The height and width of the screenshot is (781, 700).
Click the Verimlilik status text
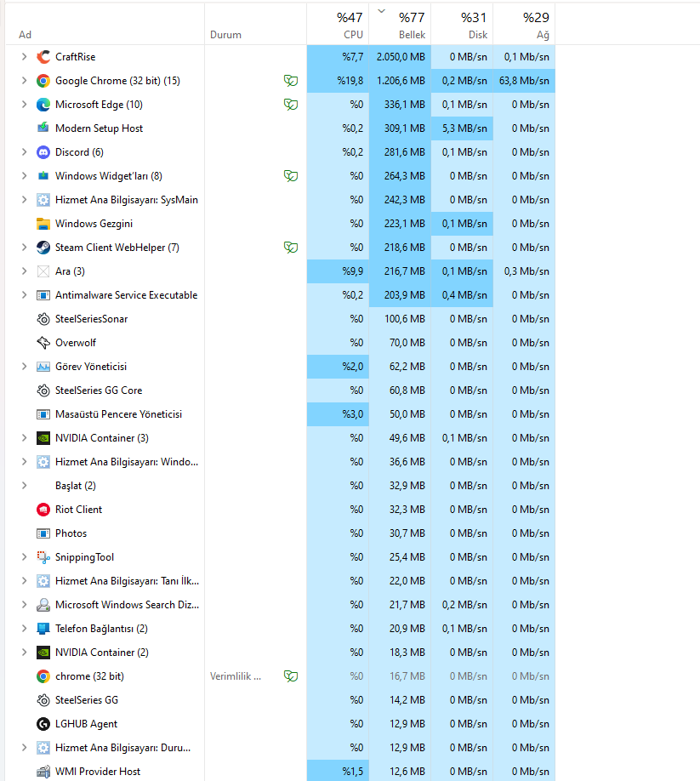point(236,676)
